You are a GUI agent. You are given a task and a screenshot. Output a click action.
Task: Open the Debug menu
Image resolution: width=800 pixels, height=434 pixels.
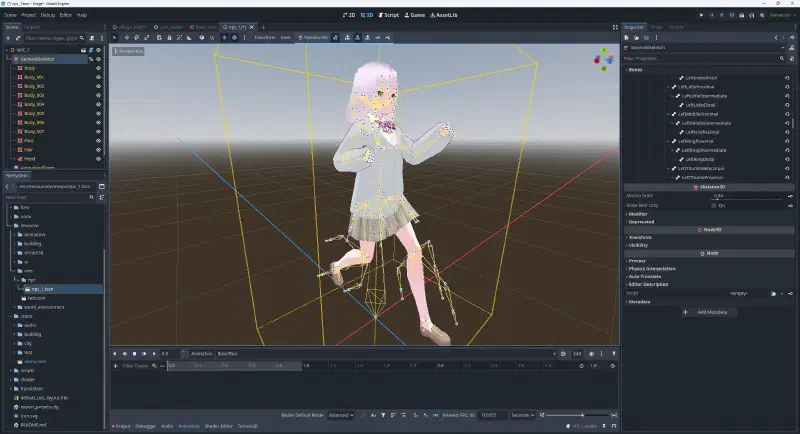coord(47,15)
